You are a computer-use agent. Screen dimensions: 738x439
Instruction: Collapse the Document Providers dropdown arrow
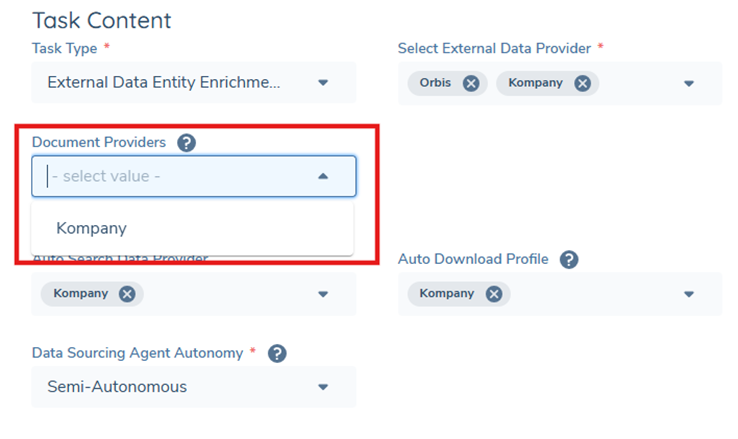[323, 176]
